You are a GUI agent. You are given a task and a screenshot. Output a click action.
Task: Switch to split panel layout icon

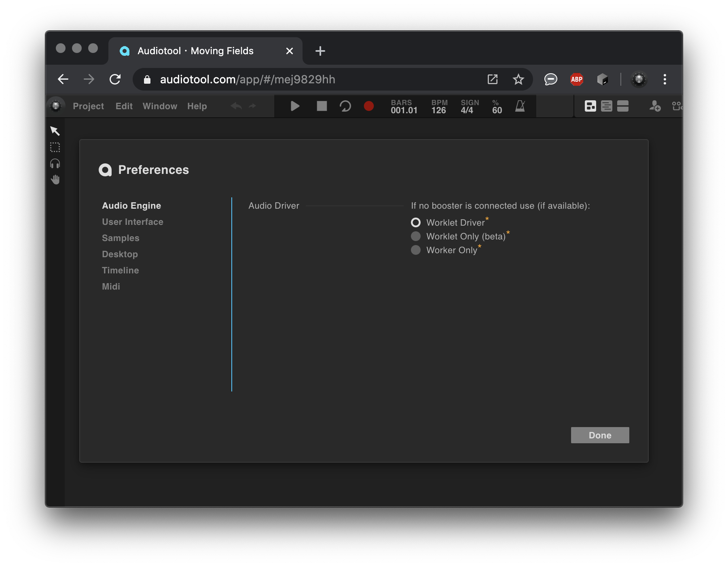[623, 106]
